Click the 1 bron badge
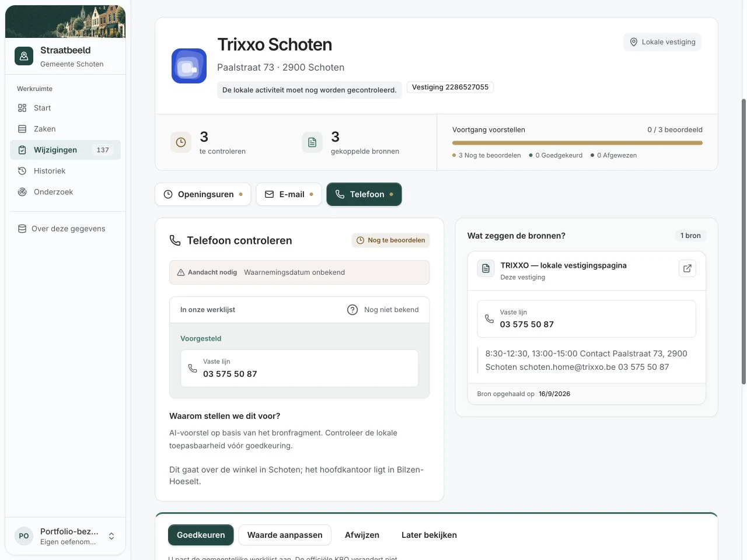The height and width of the screenshot is (560, 747). [690, 236]
